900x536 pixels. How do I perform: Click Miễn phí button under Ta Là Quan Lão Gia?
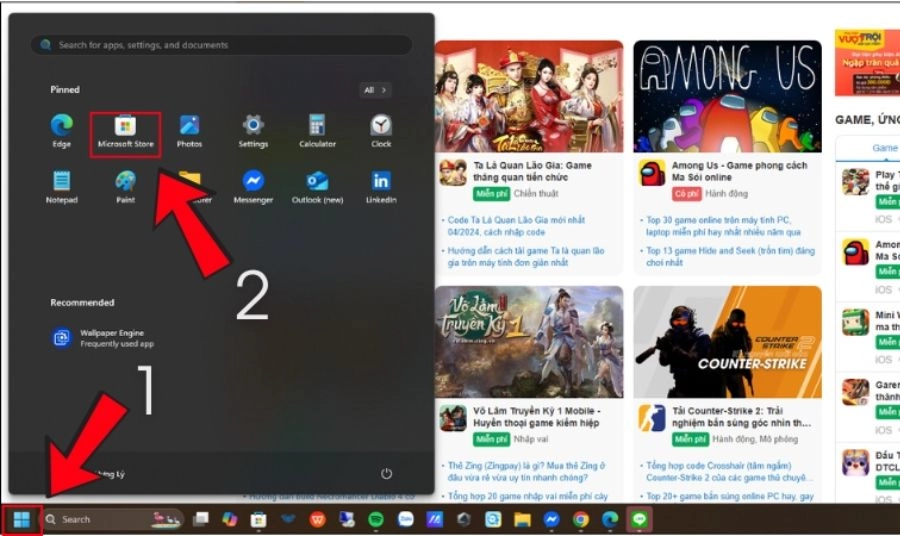click(x=491, y=193)
